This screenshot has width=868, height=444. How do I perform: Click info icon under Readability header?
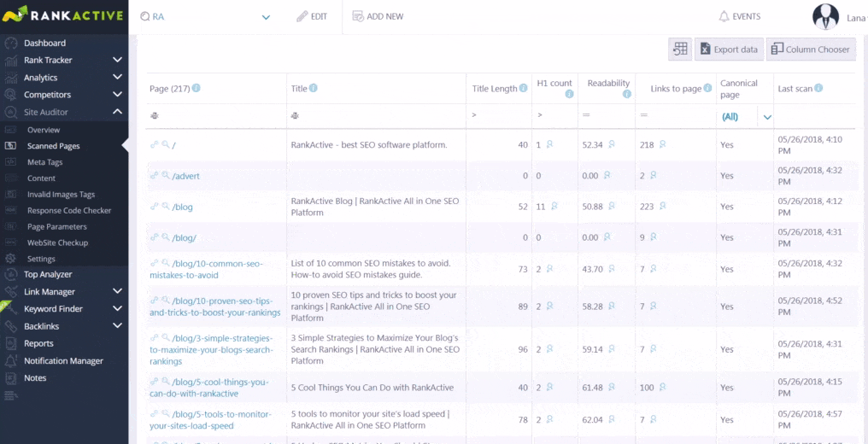point(626,95)
